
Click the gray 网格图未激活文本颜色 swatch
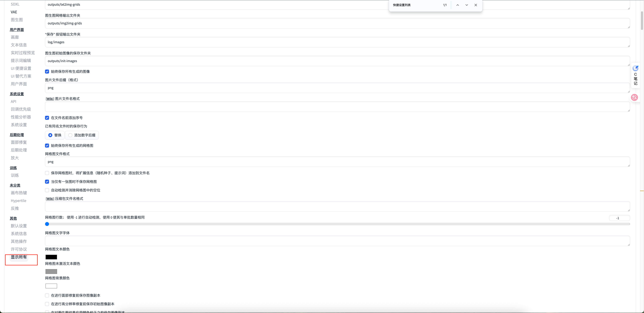coord(51,272)
